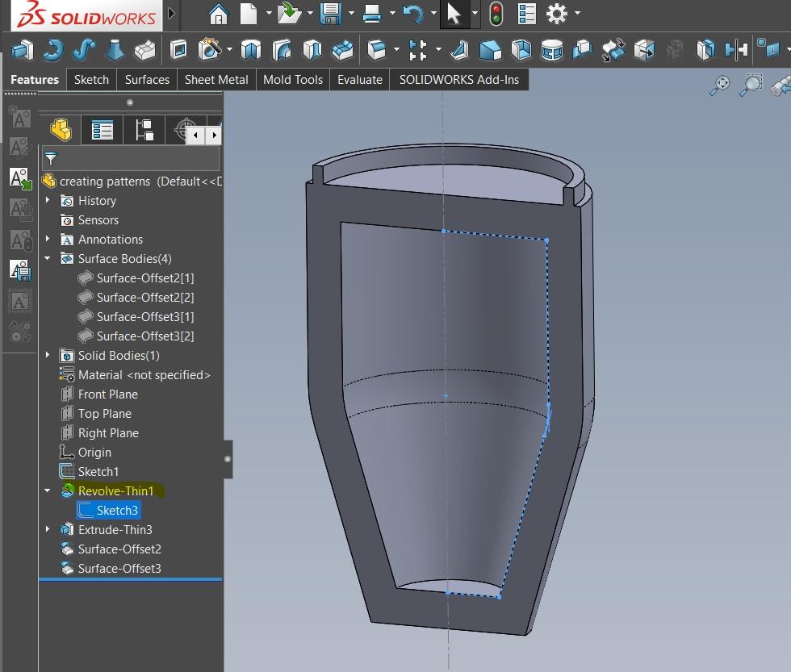Click the Rebuild traffic light icon

pyautogui.click(x=496, y=14)
